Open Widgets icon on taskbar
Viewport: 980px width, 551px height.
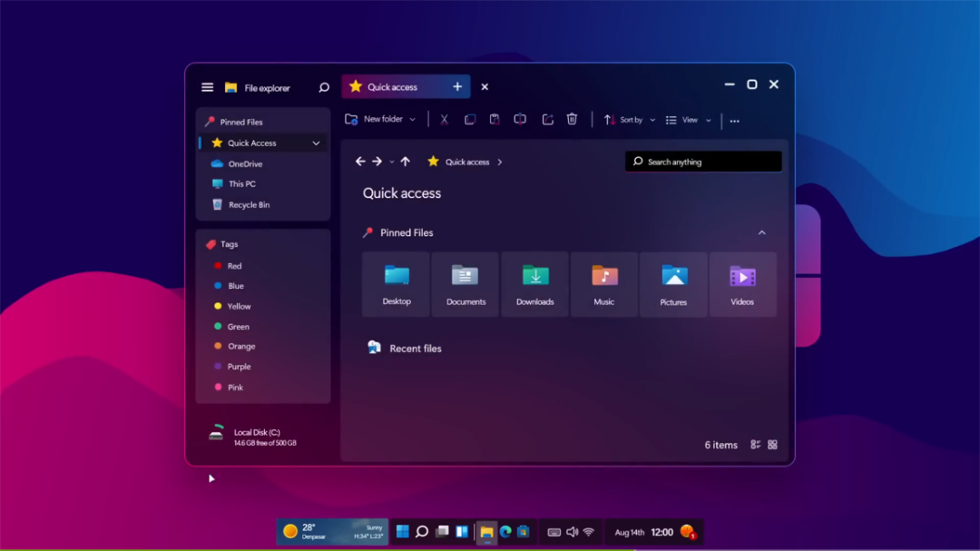(462, 532)
